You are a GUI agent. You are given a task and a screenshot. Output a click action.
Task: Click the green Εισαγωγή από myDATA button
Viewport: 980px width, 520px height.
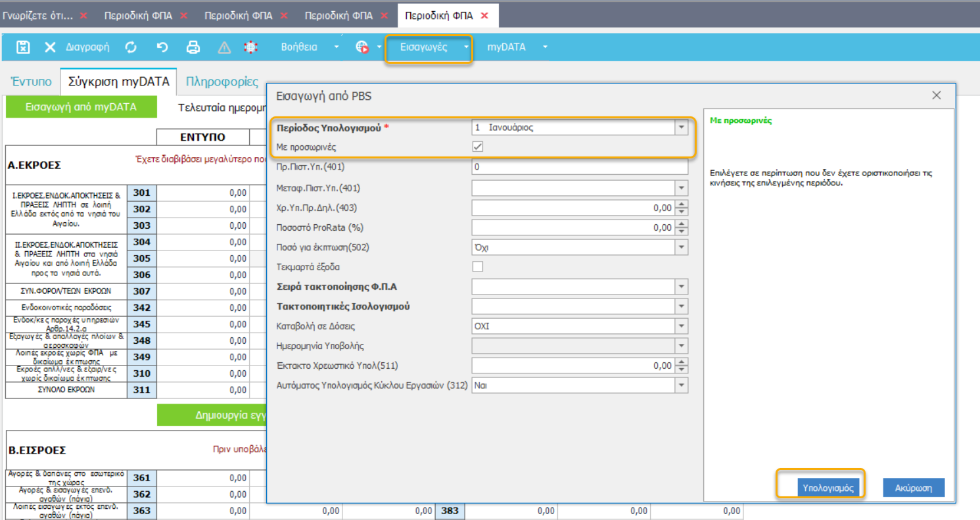click(x=81, y=106)
